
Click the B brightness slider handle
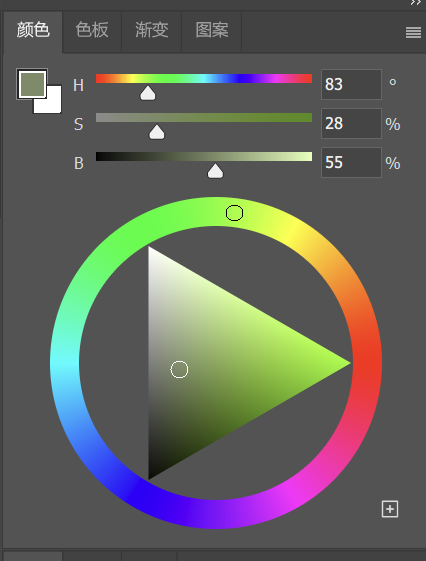point(215,171)
